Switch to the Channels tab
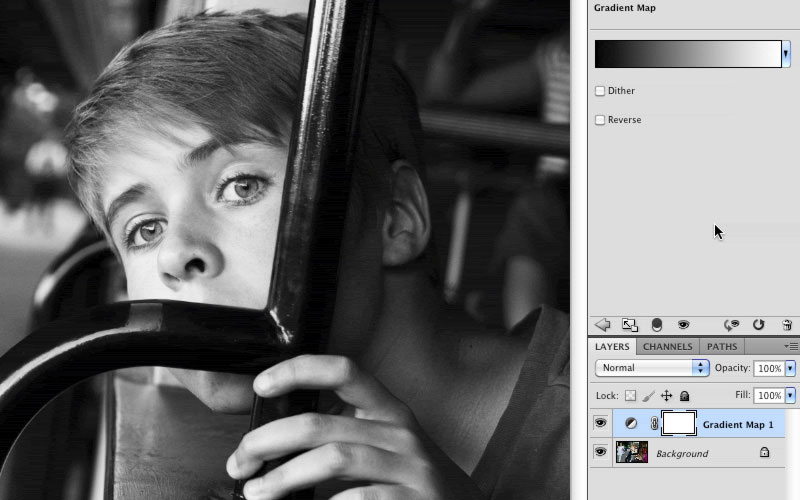This screenshot has width=800, height=500. coord(667,347)
